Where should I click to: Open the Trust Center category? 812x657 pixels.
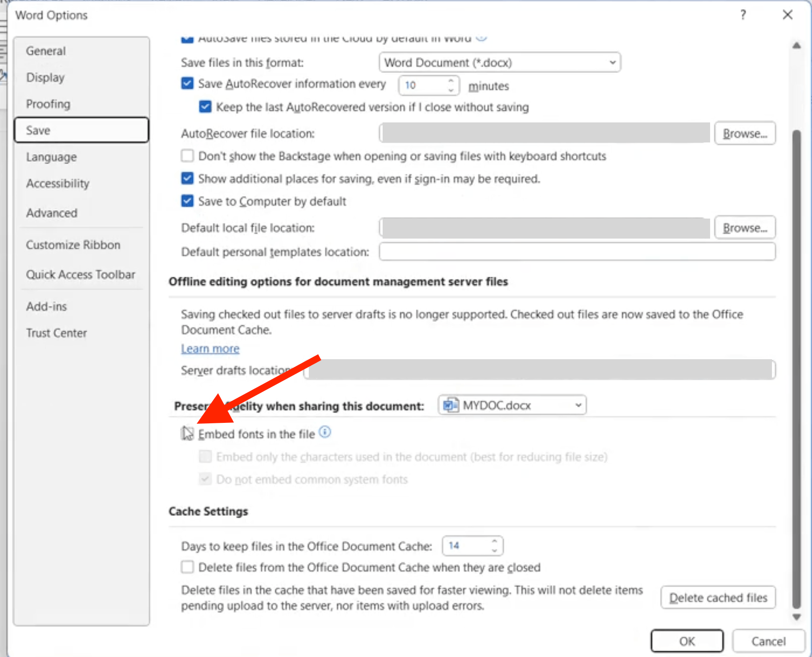[x=81, y=333]
